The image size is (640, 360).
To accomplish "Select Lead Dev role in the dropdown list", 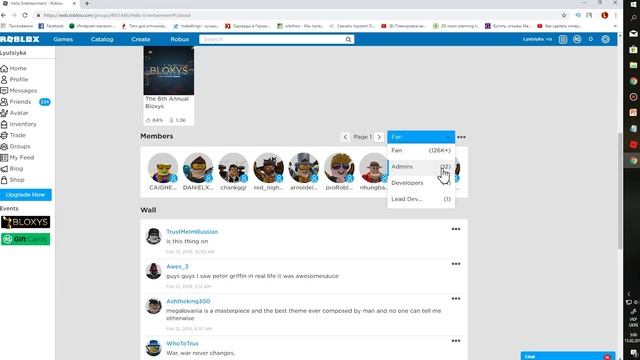I will 421,199.
